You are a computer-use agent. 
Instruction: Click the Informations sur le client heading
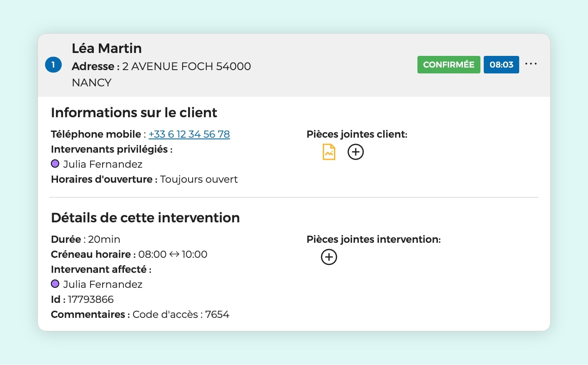click(134, 113)
